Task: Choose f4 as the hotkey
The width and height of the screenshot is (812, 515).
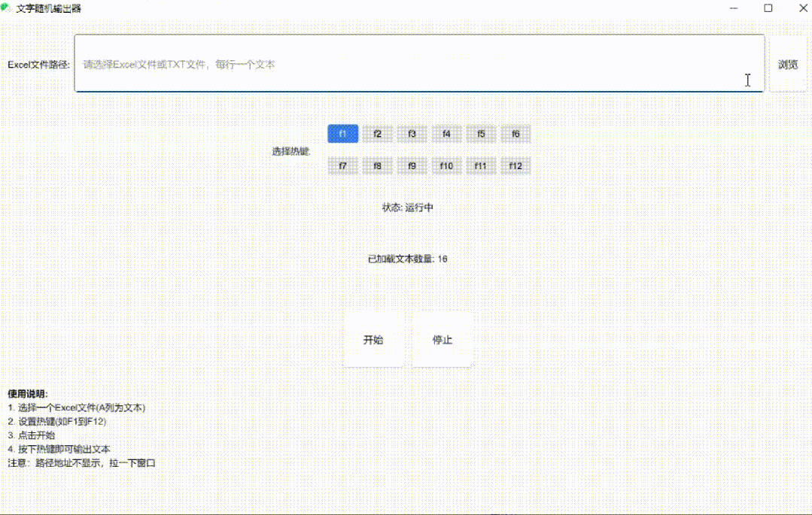Action: click(446, 134)
